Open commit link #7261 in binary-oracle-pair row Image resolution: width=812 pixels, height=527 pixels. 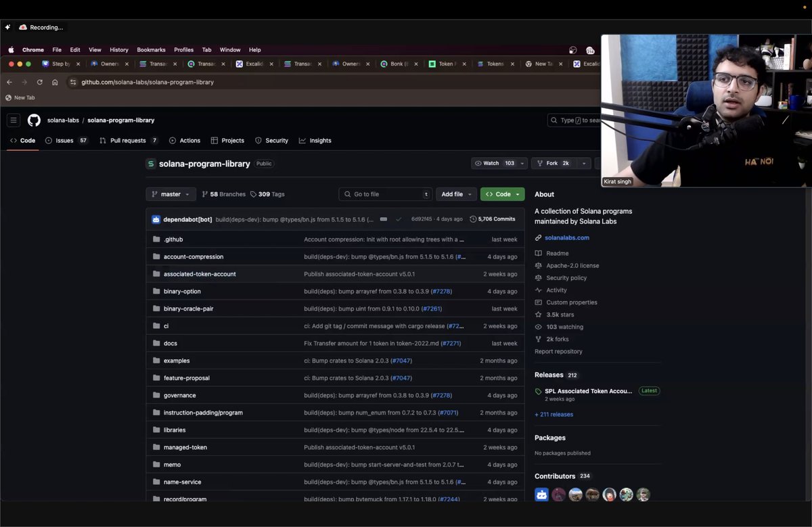pyautogui.click(x=432, y=308)
